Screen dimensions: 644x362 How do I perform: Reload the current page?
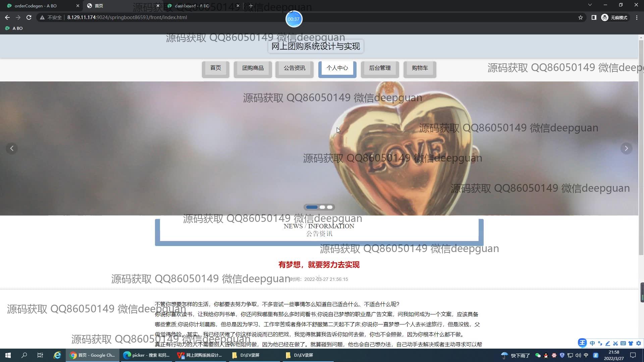(x=29, y=17)
